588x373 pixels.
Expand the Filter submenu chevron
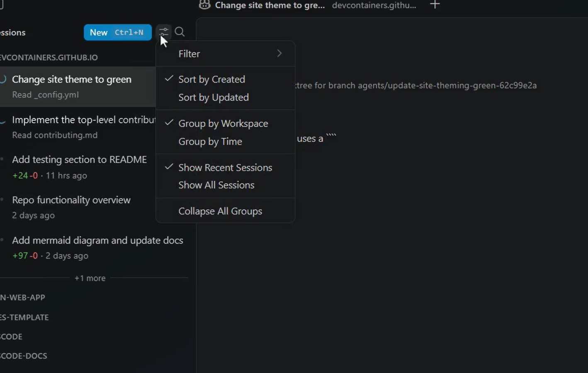pyautogui.click(x=279, y=53)
